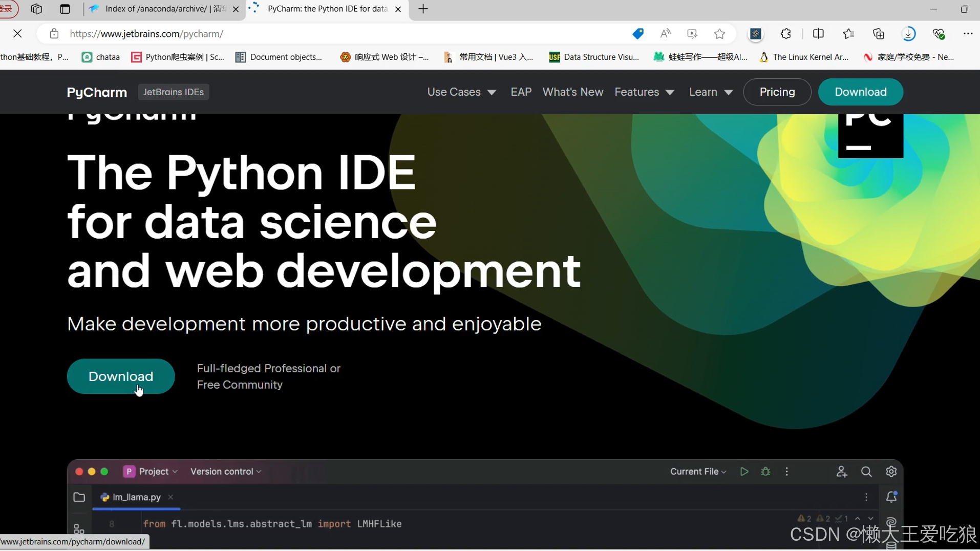The height and width of the screenshot is (551, 980).
Task: Open the Project folder tool window icon
Action: click(79, 497)
